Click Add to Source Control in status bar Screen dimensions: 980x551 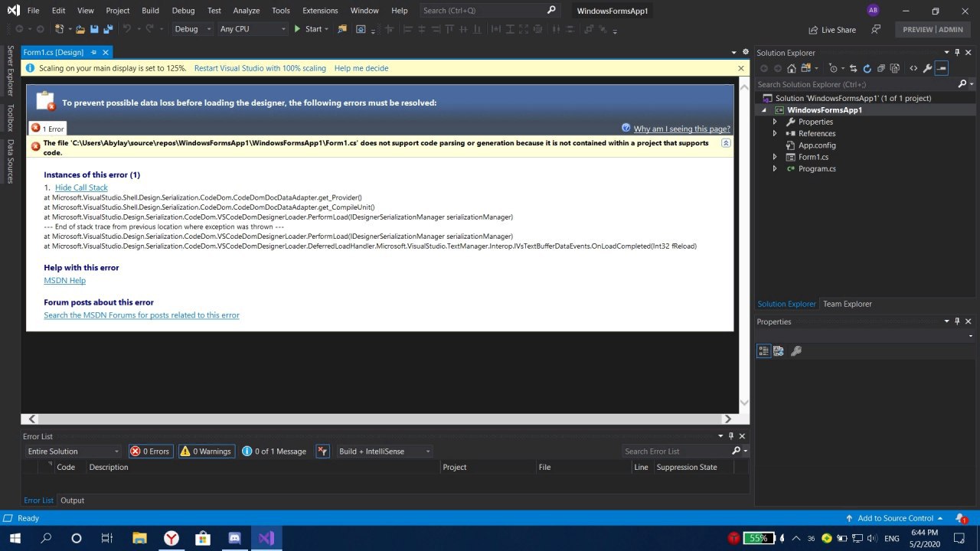[895, 518]
